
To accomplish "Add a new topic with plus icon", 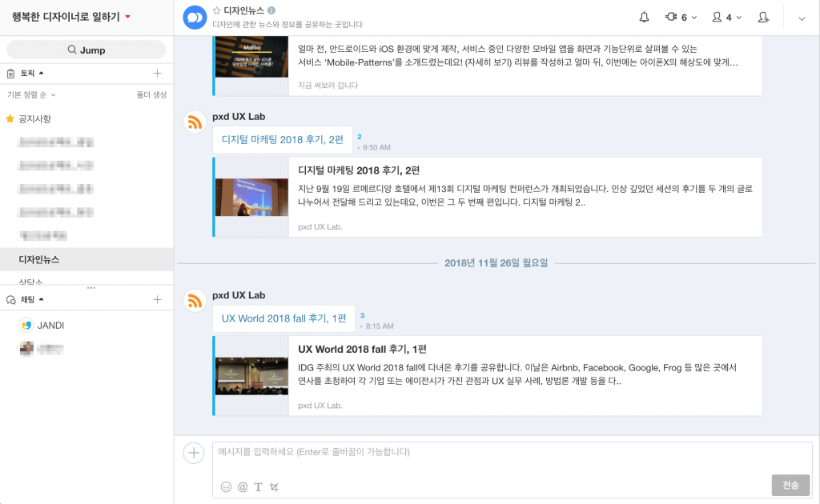I will (x=157, y=74).
